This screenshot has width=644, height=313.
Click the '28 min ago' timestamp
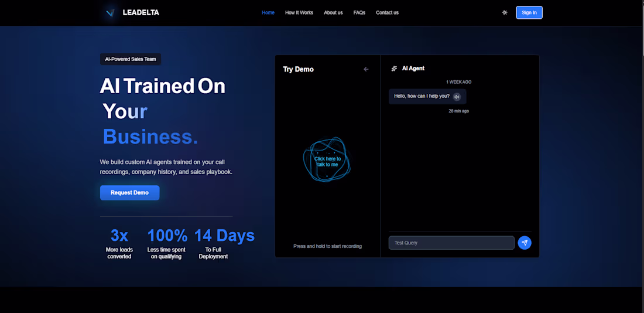pos(459,111)
